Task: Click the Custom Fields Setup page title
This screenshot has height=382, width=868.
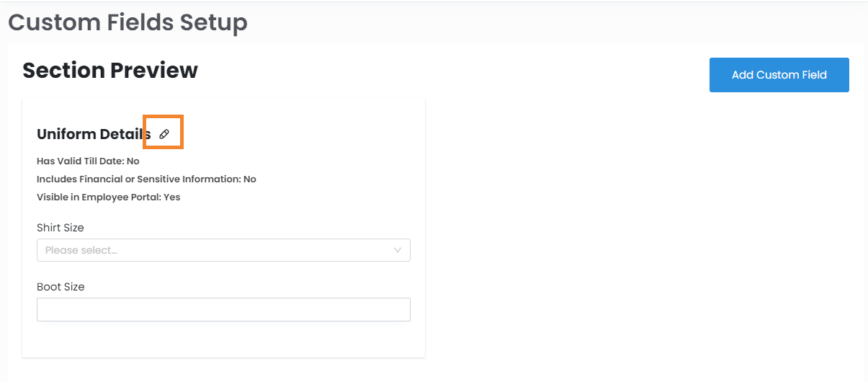Action: [127, 22]
